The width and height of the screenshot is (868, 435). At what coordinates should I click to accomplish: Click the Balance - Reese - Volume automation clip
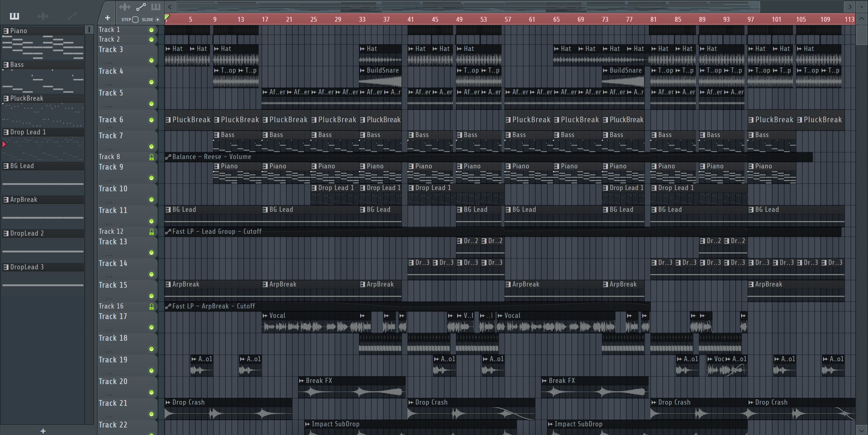[x=489, y=157]
